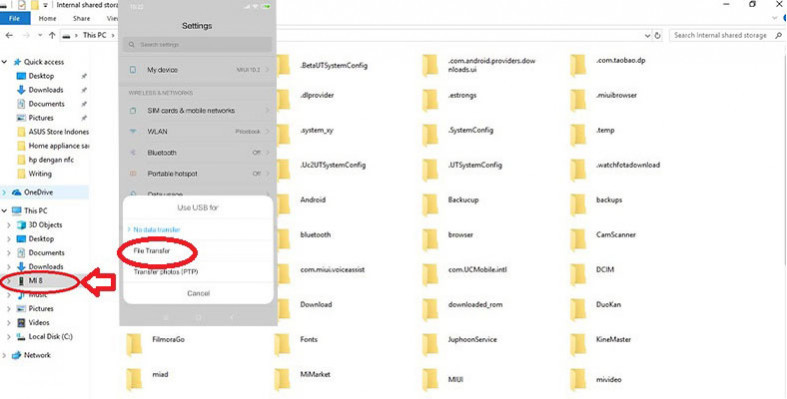The width and height of the screenshot is (787, 399).
Task: Click the refresh icon in address bar
Action: (x=658, y=36)
